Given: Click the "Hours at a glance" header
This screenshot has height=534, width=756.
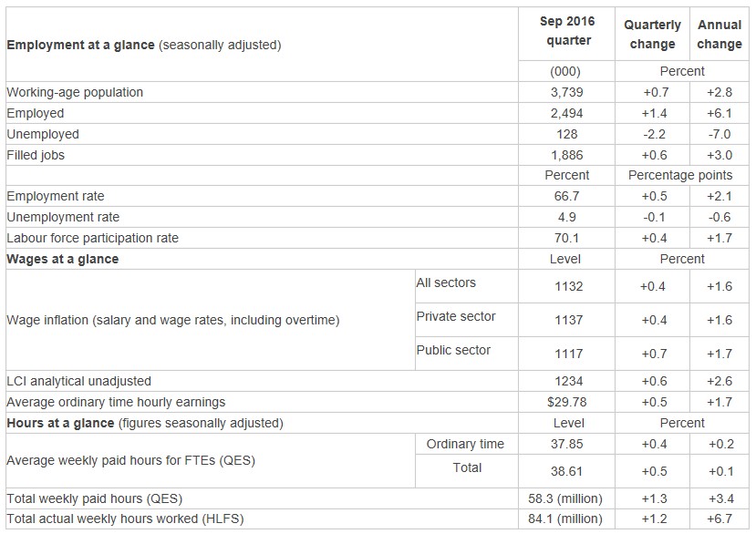Looking at the screenshot, I should pyautogui.click(x=60, y=423).
